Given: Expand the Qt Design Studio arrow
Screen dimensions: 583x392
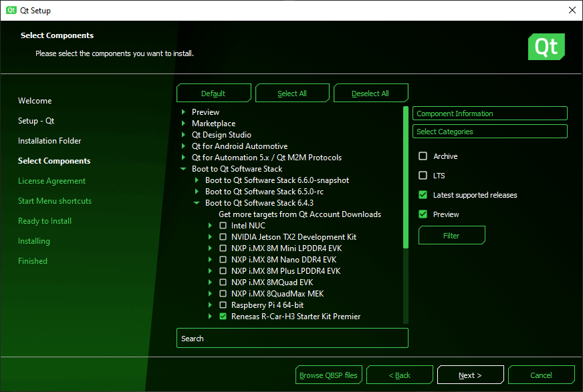Looking at the screenshot, I should click(x=184, y=135).
